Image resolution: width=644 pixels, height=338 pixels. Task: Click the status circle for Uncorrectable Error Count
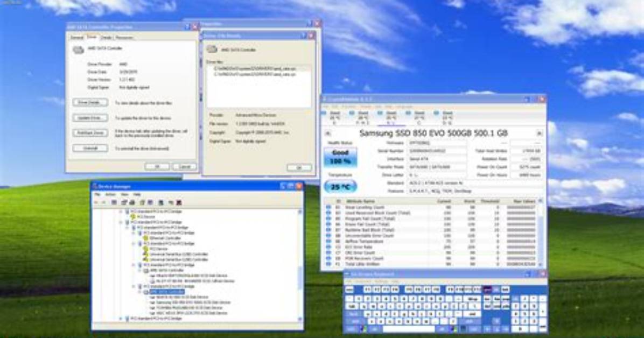(328, 236)
